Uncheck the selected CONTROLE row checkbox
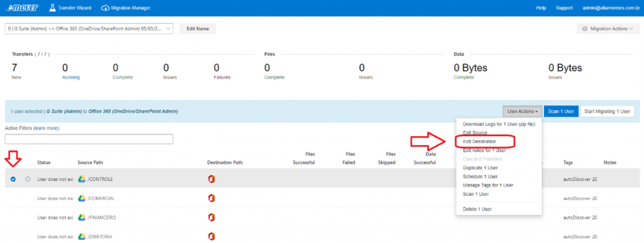Viewport: 644px width, 243px height. pyautogui.click(x=13, y=179)
